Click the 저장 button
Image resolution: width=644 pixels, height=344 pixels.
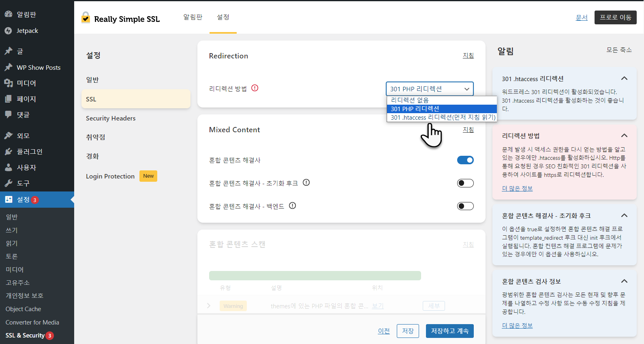pos(408,331)
